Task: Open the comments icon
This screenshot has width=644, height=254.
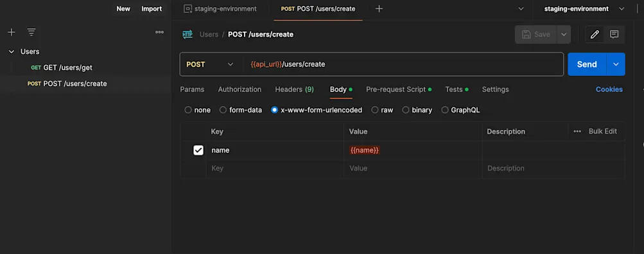Action: click(x=614, y=35)
